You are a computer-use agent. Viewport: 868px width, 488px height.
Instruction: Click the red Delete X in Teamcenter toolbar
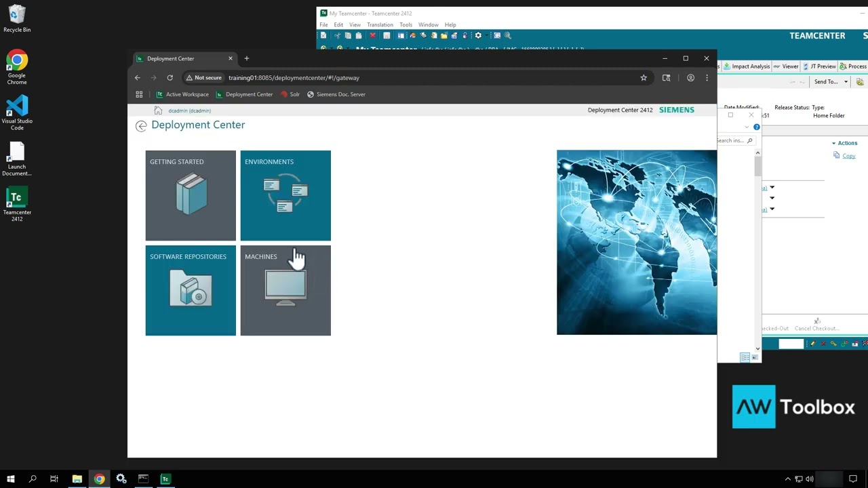coord(372,35)
